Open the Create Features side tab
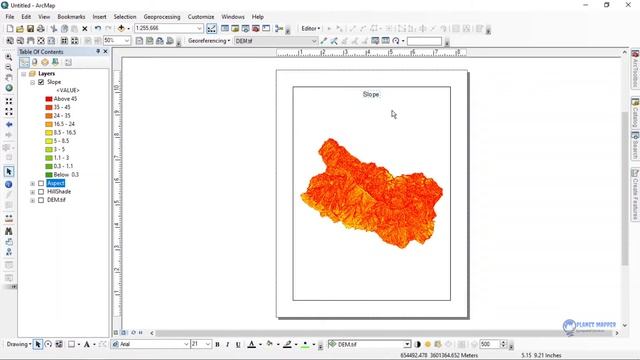Screen dimensions: 640x360 pyautogui.click(x=635, y=194)
